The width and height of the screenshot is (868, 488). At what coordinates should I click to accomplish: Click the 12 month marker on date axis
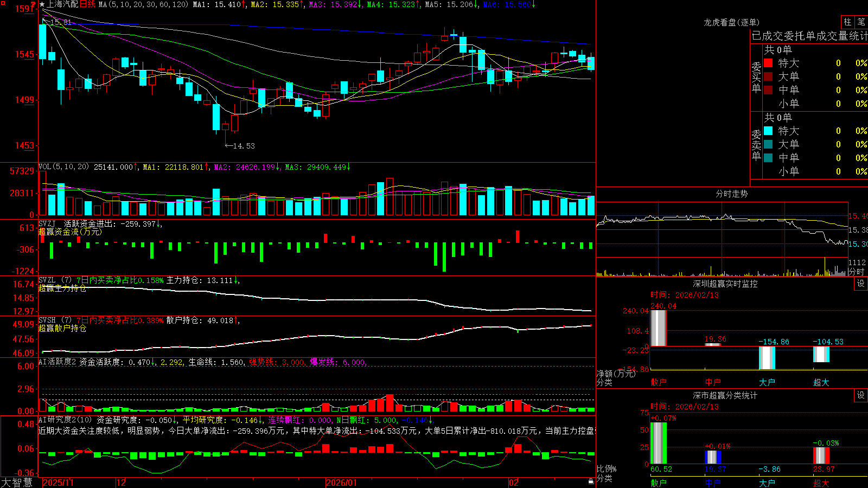pyautogui.click(x=122, y=483)
